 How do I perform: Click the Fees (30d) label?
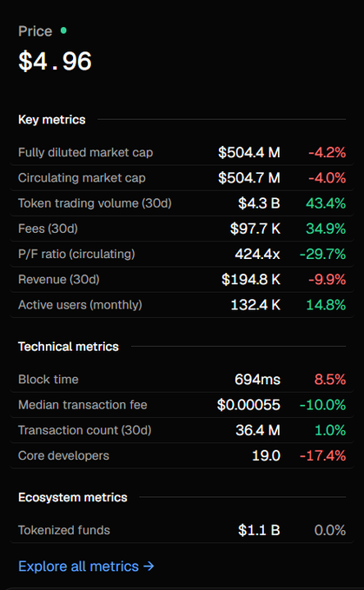(48, 229)
